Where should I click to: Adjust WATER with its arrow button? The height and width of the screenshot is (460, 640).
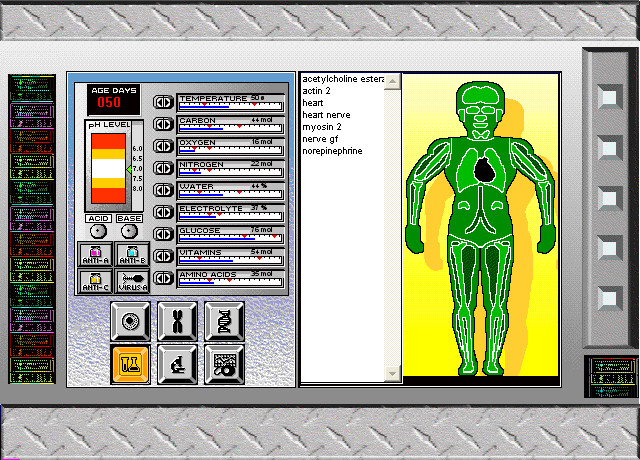point(163,190)
